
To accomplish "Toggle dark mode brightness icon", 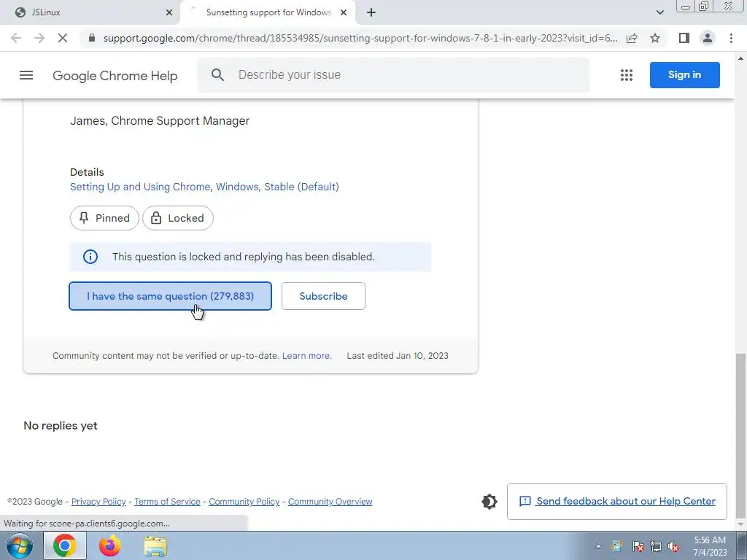I will 489,502.
